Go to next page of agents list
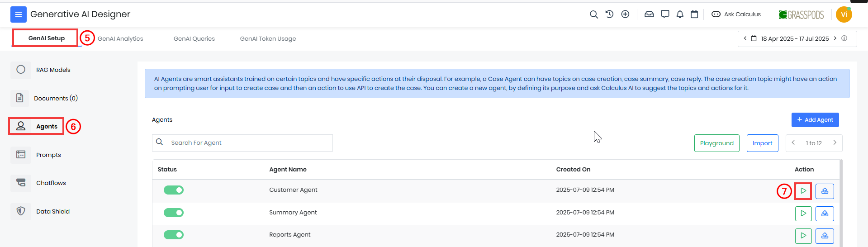 (x=835, y=143)
